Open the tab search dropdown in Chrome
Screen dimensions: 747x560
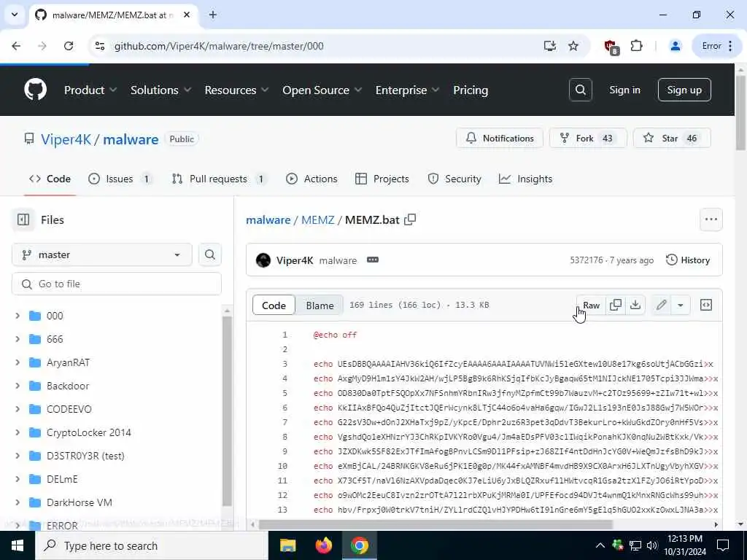coord(15,15)
